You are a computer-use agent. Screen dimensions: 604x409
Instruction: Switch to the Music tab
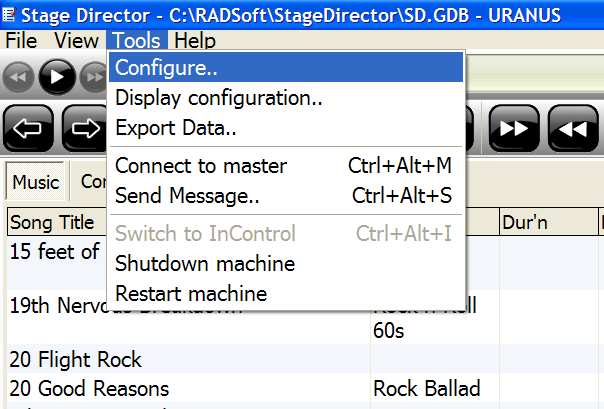point(35,182)
